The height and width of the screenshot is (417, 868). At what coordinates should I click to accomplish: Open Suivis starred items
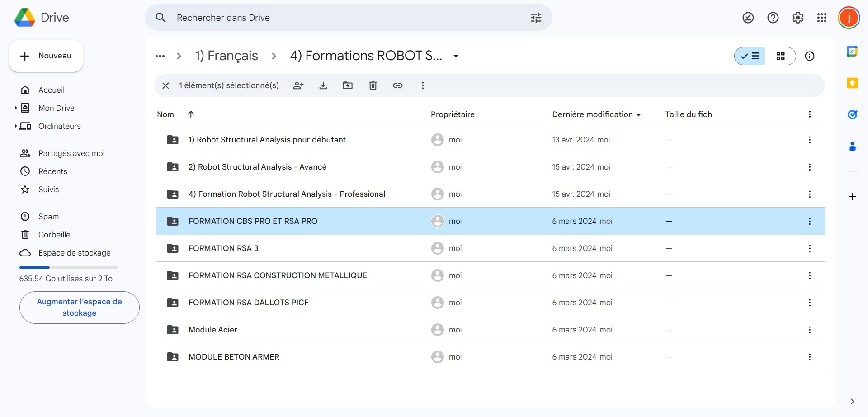[49, 190]
